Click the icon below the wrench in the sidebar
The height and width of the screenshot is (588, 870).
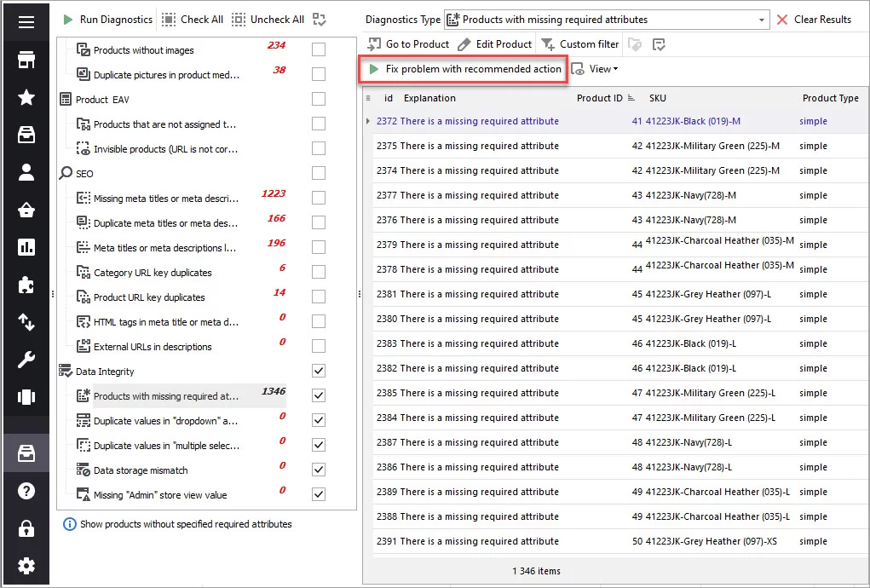26,397
